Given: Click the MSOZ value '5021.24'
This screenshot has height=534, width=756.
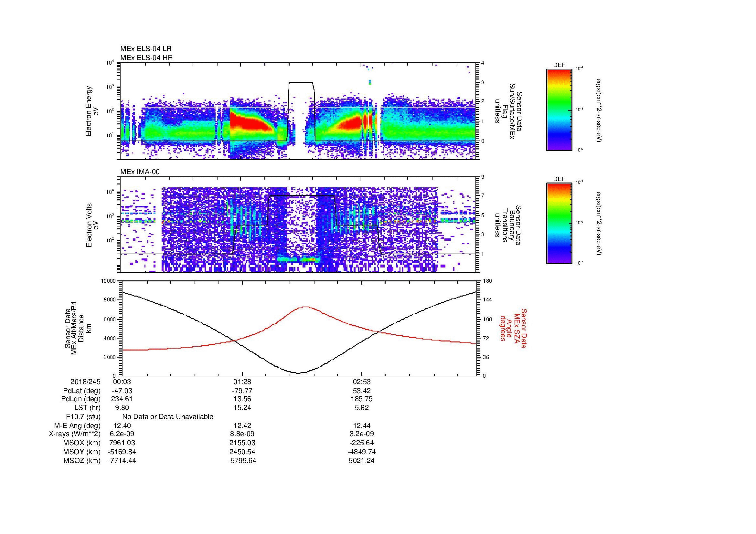Looking at the screenshot, I should (x=362, y=461).
